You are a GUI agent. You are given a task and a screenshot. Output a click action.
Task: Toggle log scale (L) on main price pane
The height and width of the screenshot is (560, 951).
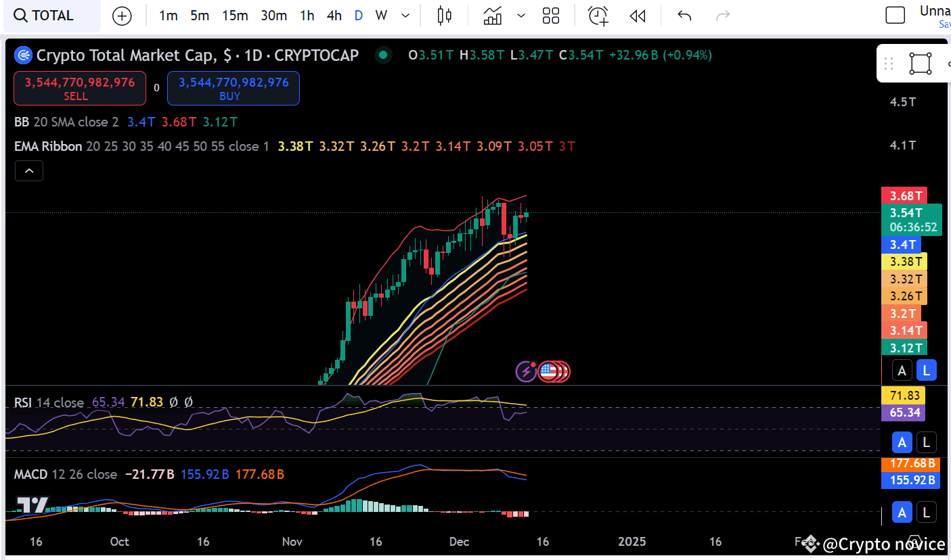tap(926, 370)
